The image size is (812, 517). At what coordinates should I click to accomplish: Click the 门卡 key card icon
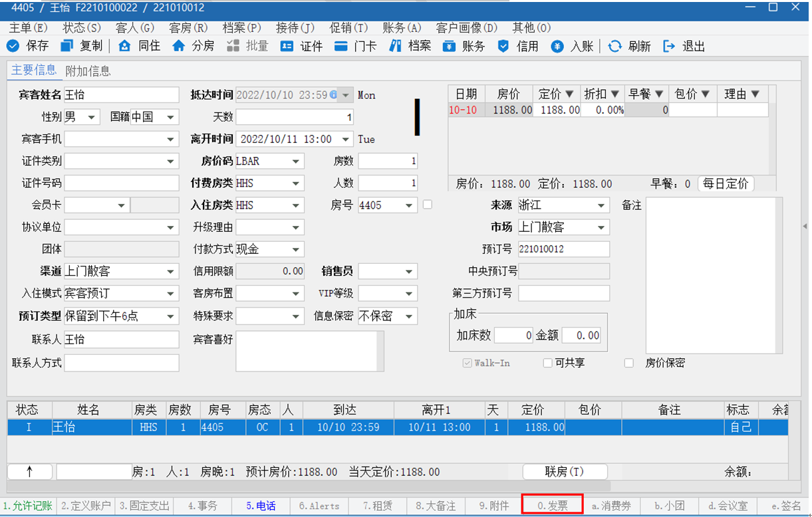(x=340, y=46)
